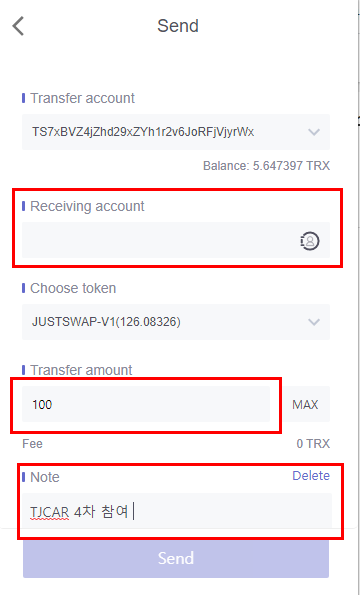
Task: Click the Receiving account heading
Action: tap(87, 206)
